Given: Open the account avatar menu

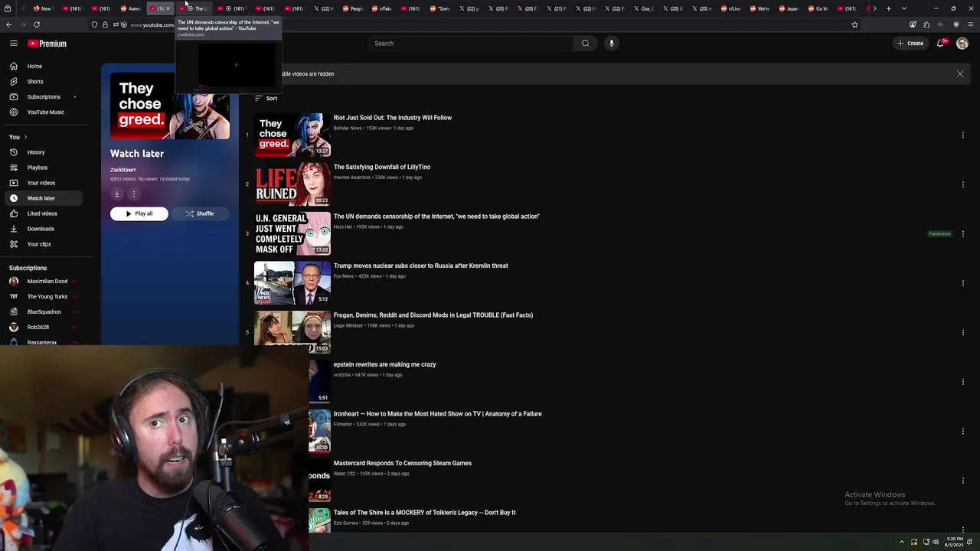Looking at the screenshot, I should pos(962,44).
